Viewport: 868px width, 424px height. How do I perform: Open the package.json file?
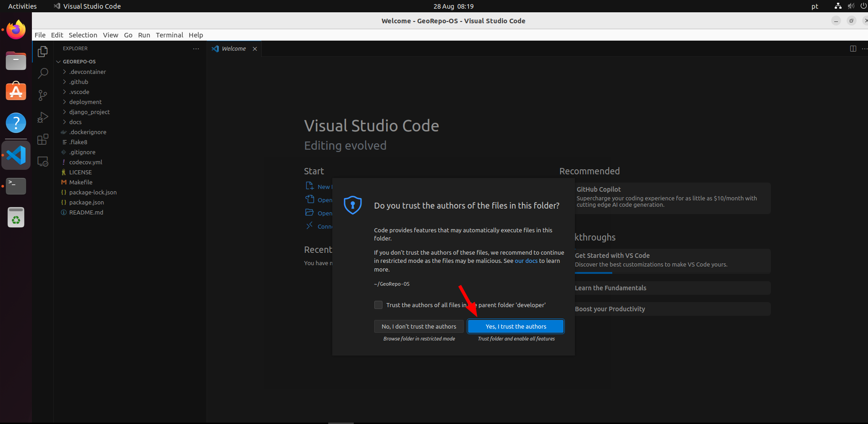click(x=130, y=202)
